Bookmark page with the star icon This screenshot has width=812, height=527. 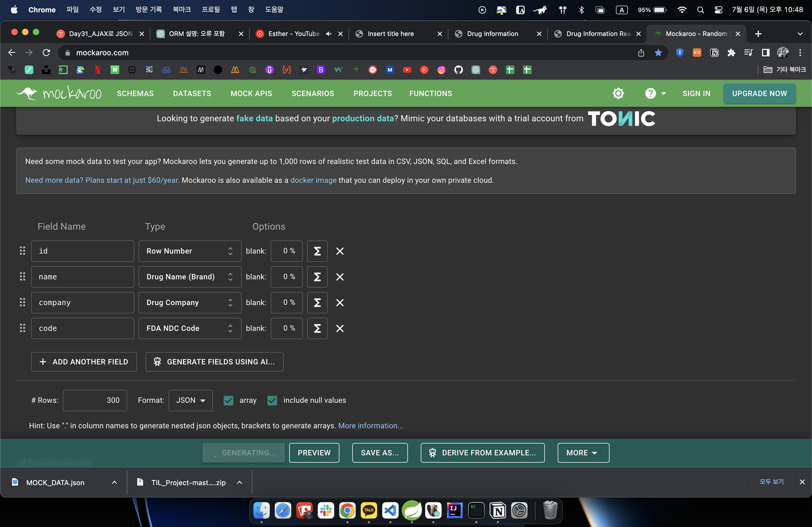[658, 53]
